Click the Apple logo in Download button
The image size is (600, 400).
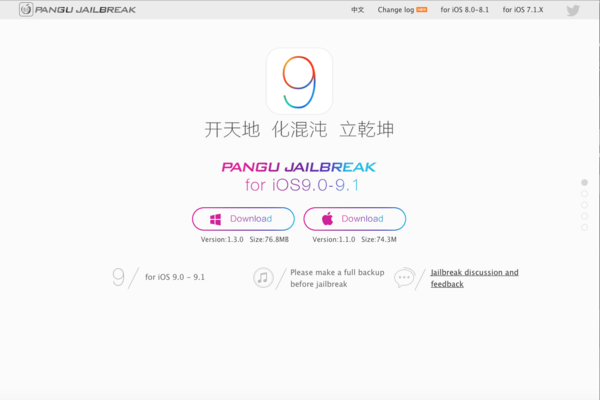pyautogui.click(x=328, y=219)
